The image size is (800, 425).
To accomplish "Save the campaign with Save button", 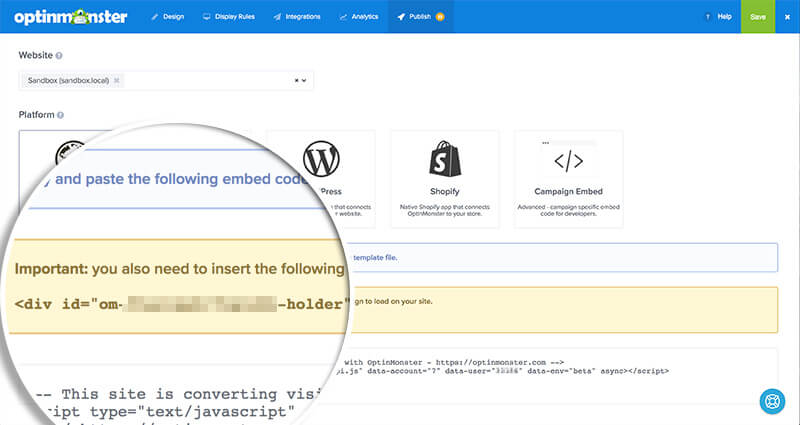I will coord(758,17).
